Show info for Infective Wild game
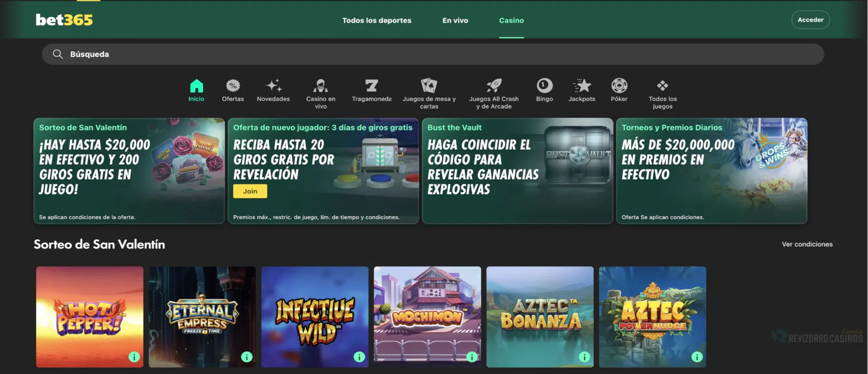 tap(359, 357)
